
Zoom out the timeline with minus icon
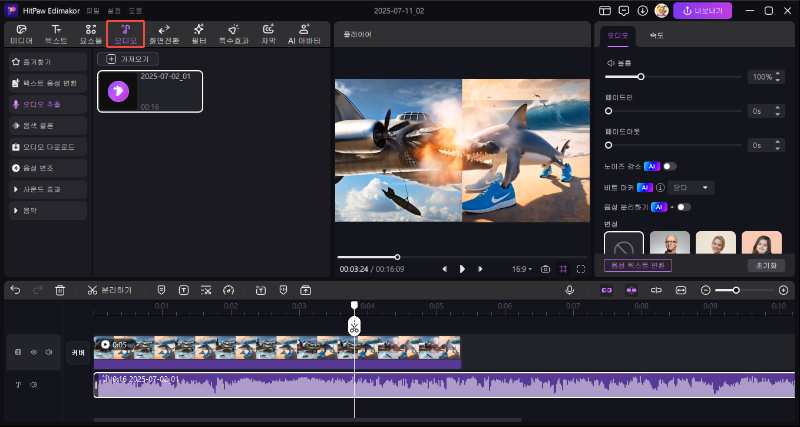706,290
